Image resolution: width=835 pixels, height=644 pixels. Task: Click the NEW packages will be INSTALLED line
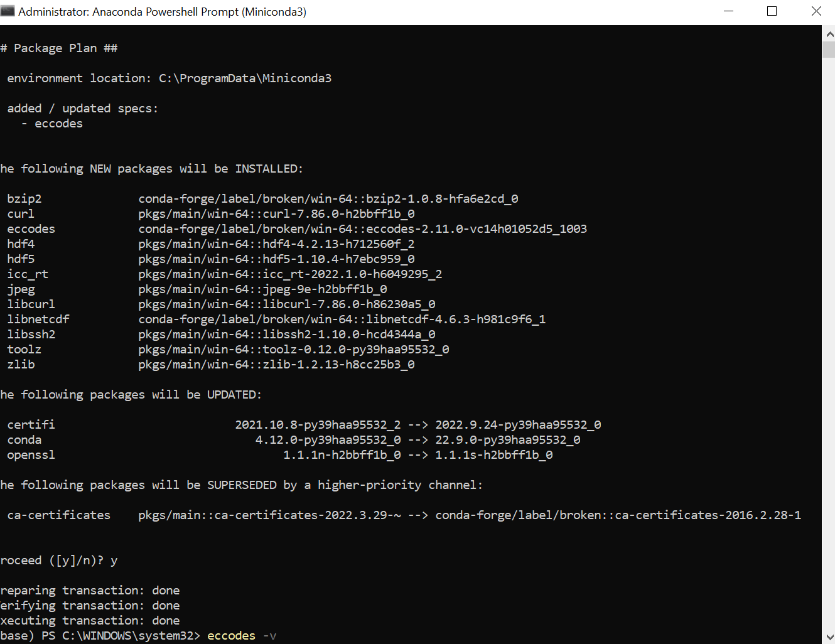[151, 169]
